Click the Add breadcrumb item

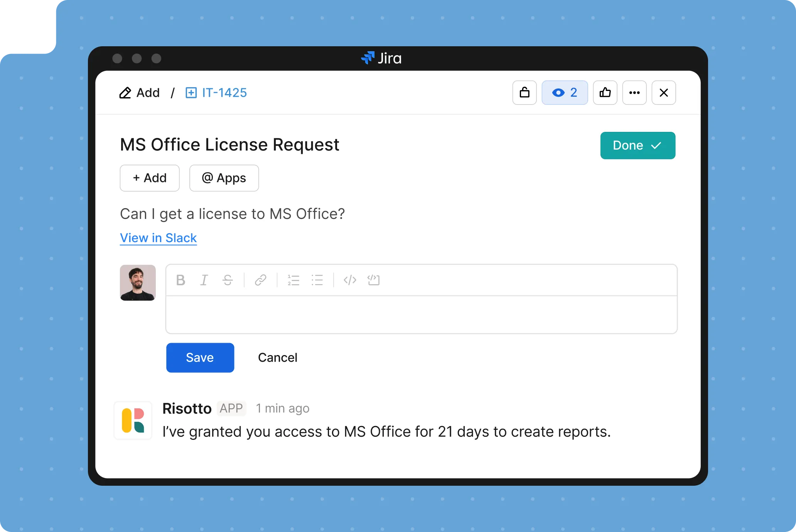pyautogui.click(x=140, y=93)
